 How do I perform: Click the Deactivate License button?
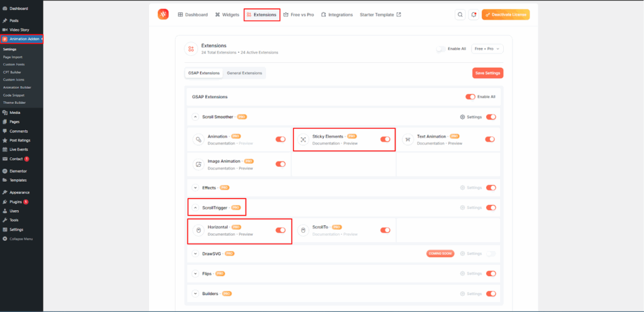pyautogui.click(x=506, y=14)
